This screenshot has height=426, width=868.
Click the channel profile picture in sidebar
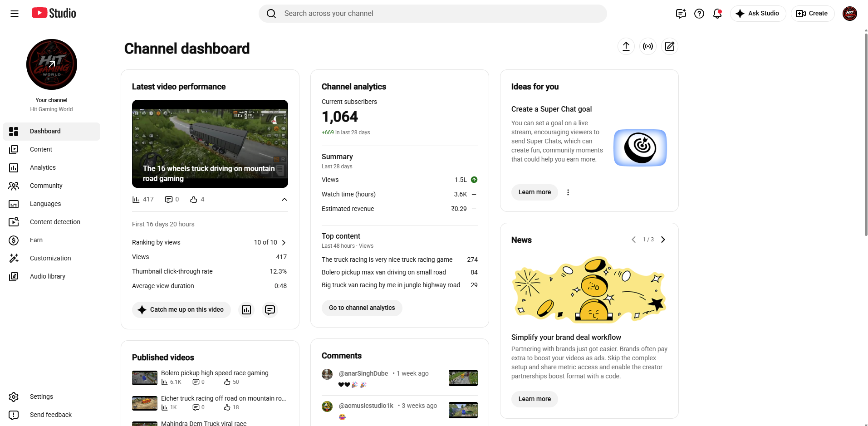point(52,64)
